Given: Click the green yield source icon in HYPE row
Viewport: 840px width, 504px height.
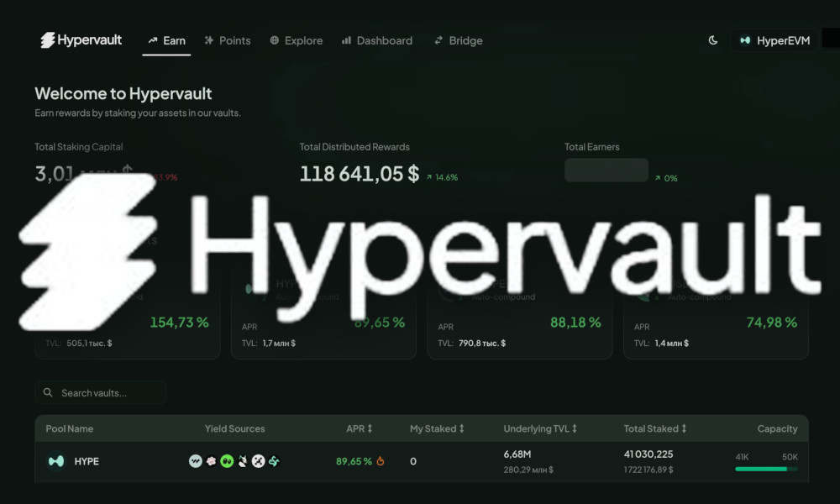Looking at the screenshot, I should point(227,461).
